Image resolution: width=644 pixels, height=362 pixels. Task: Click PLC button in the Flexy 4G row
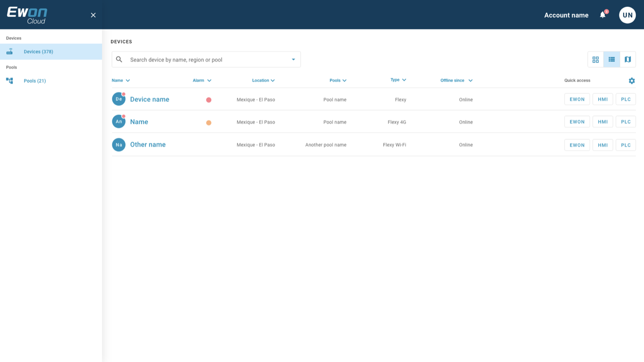[x=626, y=122]
